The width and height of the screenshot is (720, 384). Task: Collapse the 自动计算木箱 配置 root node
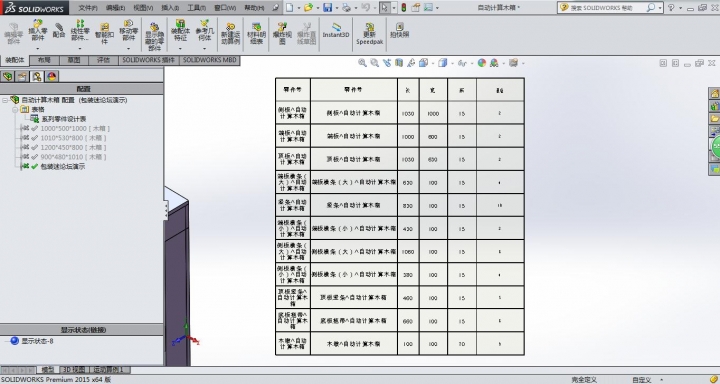(x=5, y=100)
